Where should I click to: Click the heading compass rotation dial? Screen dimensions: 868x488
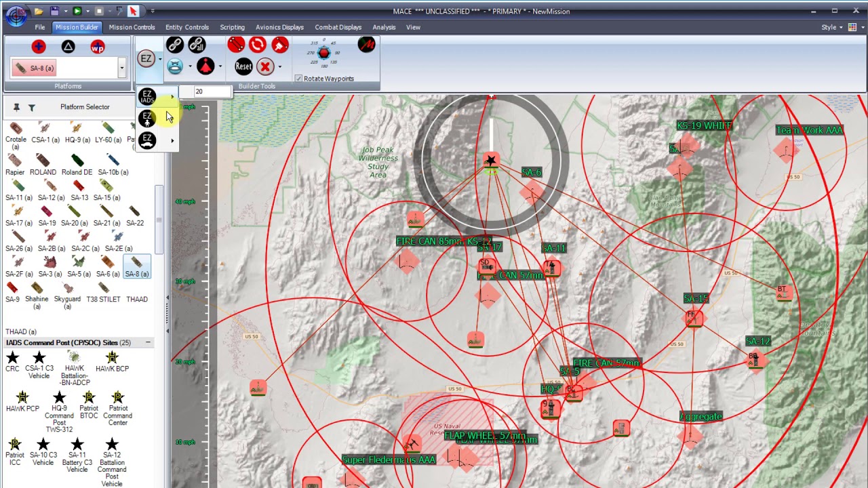coord(323,53)
